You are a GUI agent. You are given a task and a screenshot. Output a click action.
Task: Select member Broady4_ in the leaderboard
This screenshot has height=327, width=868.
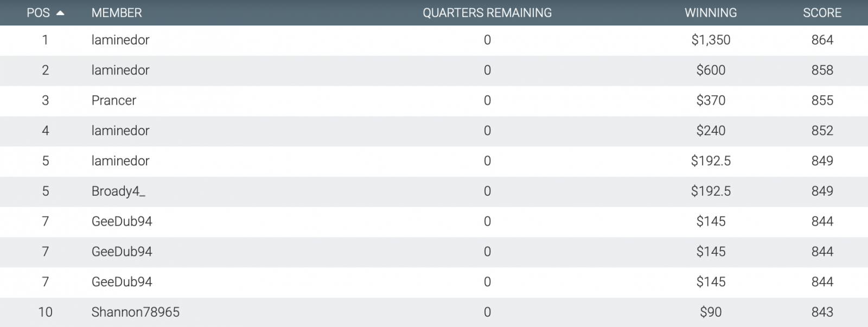pos(118,191)
